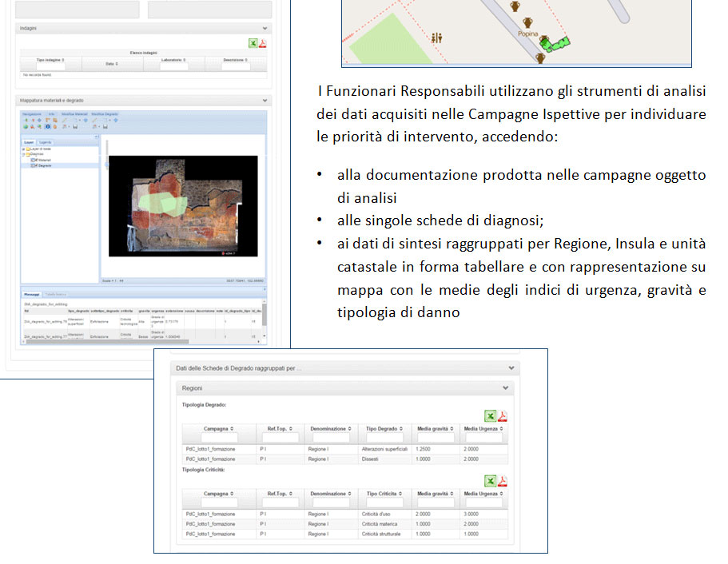Open the Messaggi tab
This screenshot has width=728, height=564.
pyautogui.click(x=30, y=294)
